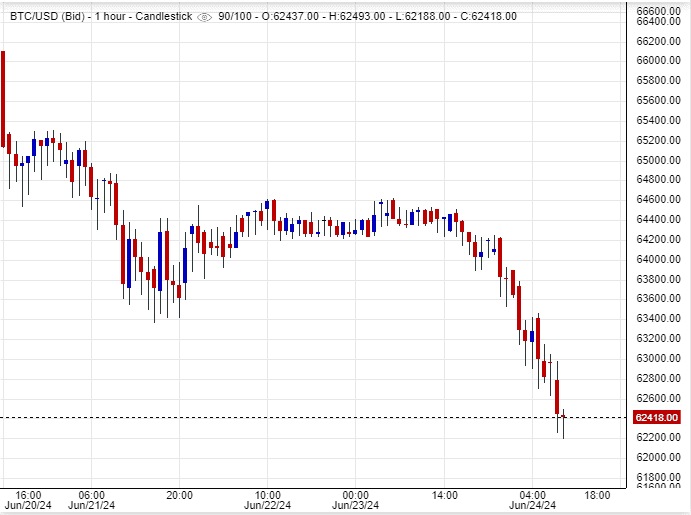Image resolution: width=691 pixels, height=515 pixels.
Task: Click the 64000.00 price axis label
Action: 659,259
